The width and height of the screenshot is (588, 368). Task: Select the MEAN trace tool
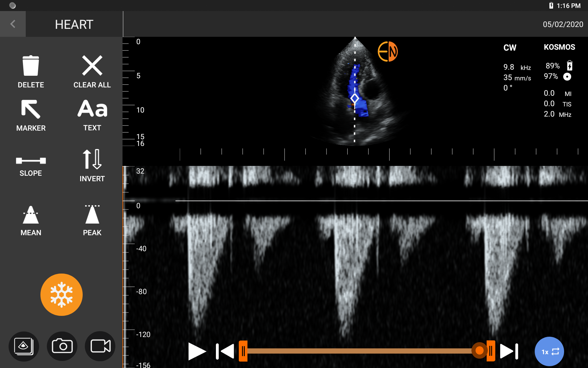[x=31, y=215]
